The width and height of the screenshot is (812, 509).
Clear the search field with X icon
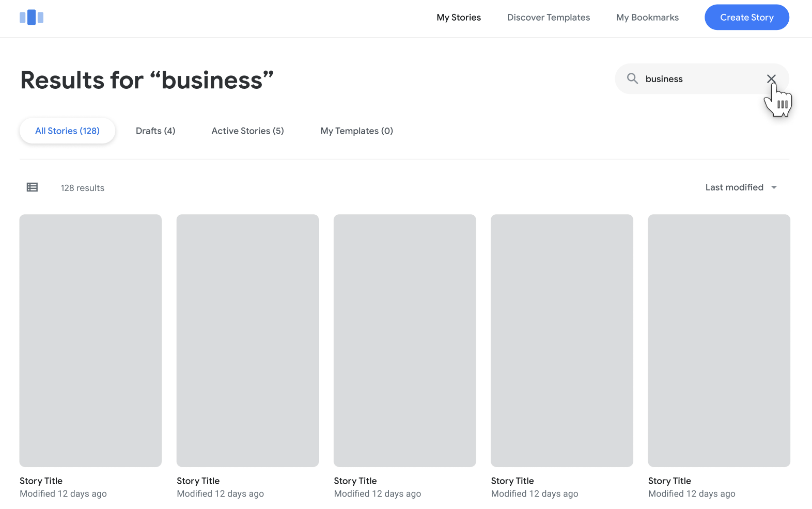(771, 78)
